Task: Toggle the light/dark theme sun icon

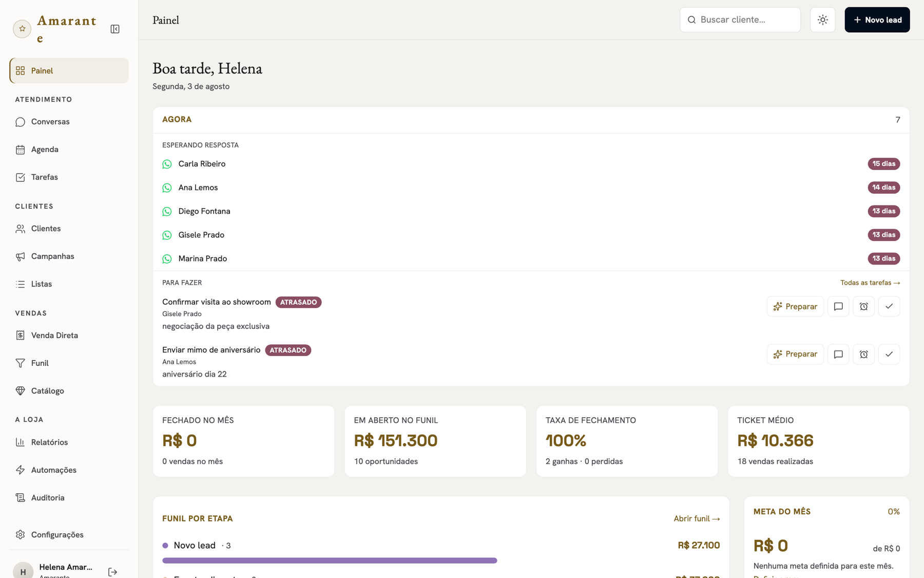Action: [x=822, y=20]
